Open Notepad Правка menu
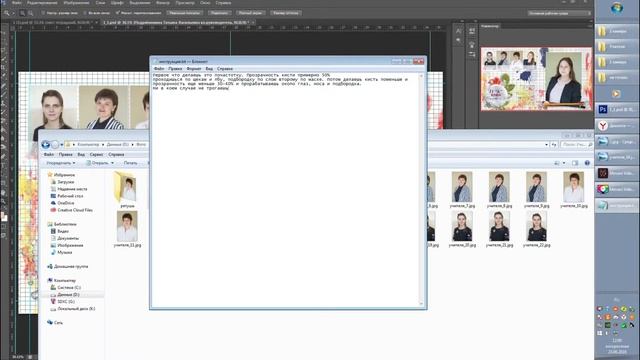This screenshot has width=640, height=360. click(x=175, y=69)
